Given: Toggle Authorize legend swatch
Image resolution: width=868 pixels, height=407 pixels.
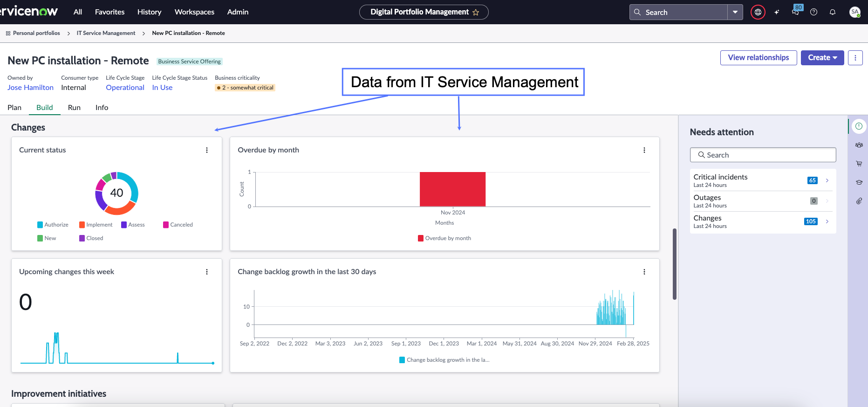Looking at the screenshot, I should coord(40,225).
